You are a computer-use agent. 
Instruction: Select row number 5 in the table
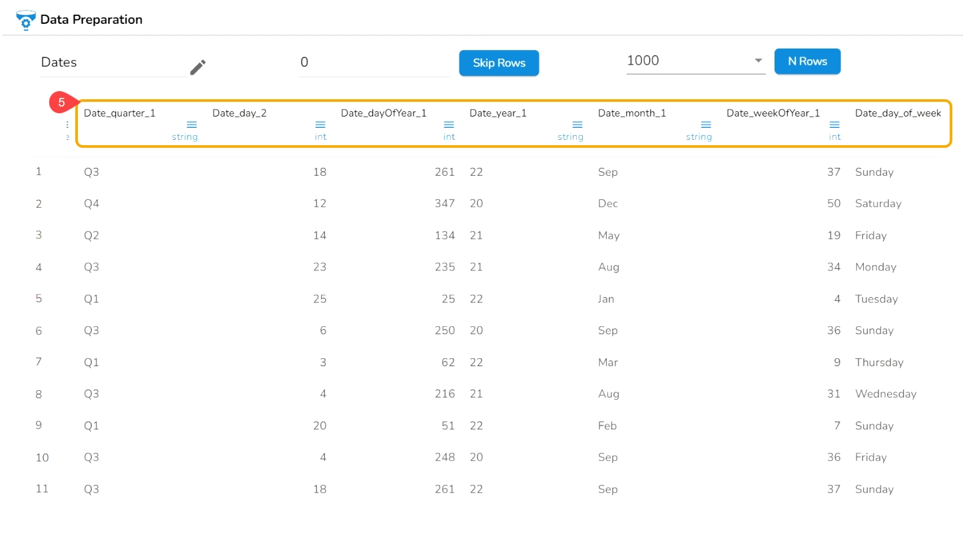39,299
